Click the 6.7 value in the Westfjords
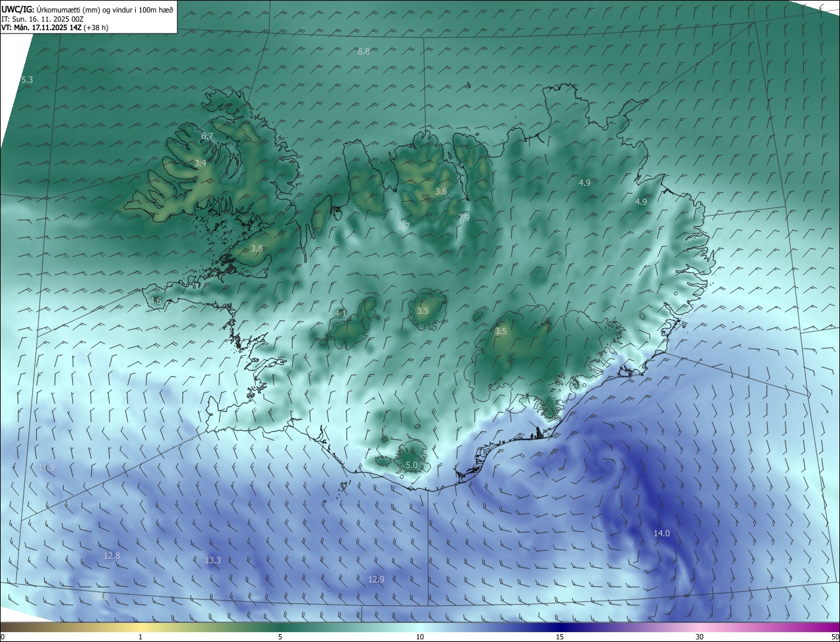The height and width of the screenshot is (642, 840). pyautogui.click(x=207, y=136)
